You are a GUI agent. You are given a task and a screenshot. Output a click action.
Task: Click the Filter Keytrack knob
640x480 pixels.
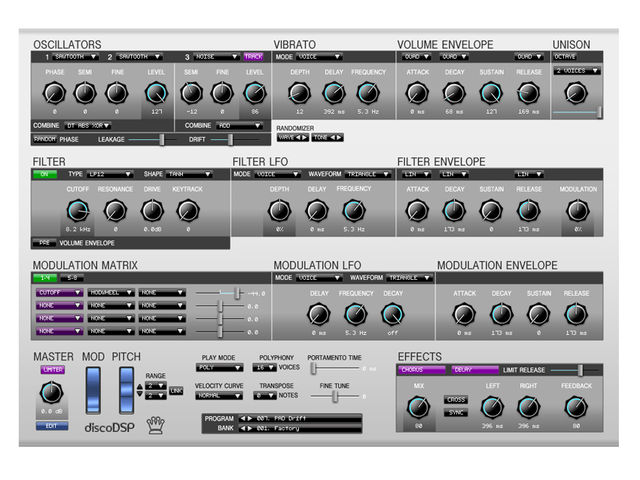188,211
